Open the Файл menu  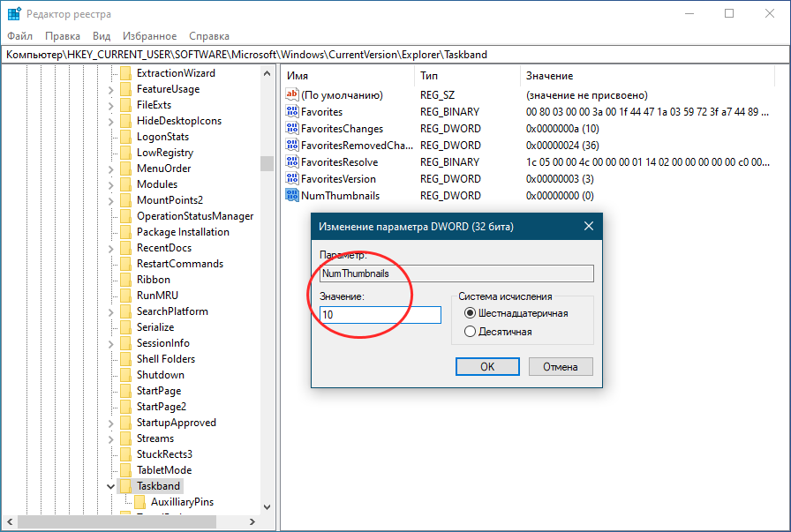coord(19,36)
